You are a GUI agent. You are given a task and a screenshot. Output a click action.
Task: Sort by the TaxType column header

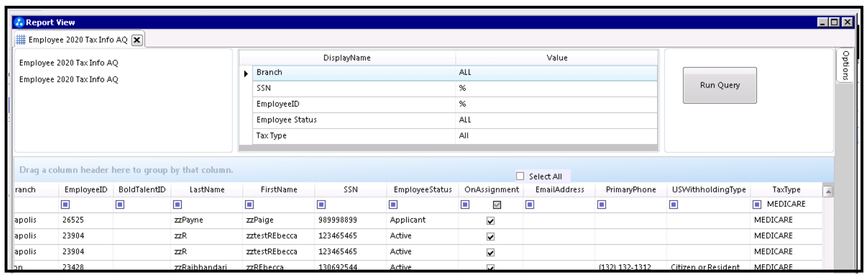[x=787, y=190]
